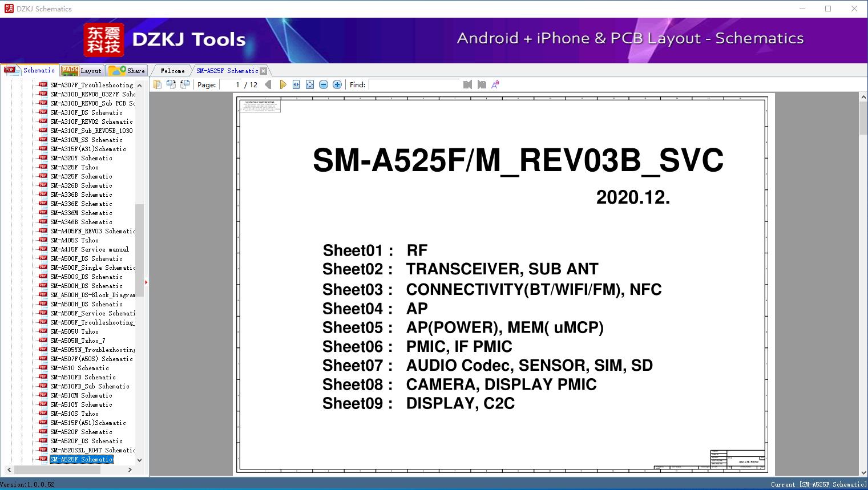Click the rotate counter-clockwise icon in toolbar
Viewport: 868px width, 490px height.
(x=184, y=84)
